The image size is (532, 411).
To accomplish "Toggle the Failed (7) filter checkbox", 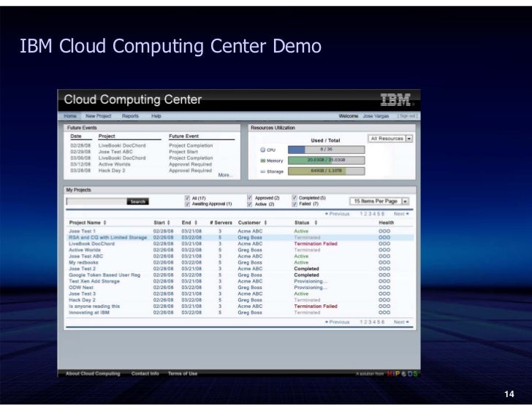I will (294, 204).
